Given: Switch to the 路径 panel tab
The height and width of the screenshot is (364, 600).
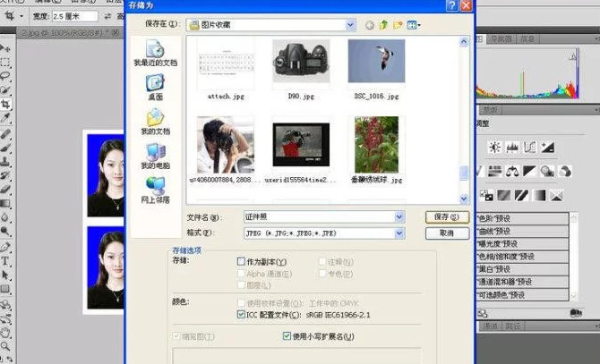Looking at the screenshot, I should 512,326.
